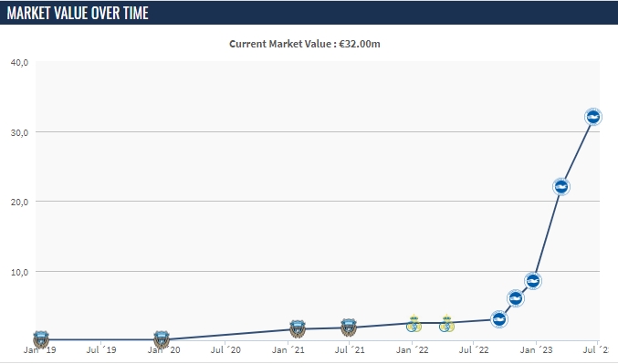
Task: Select the Jul '22 axis label
Action: pos(474,349)
